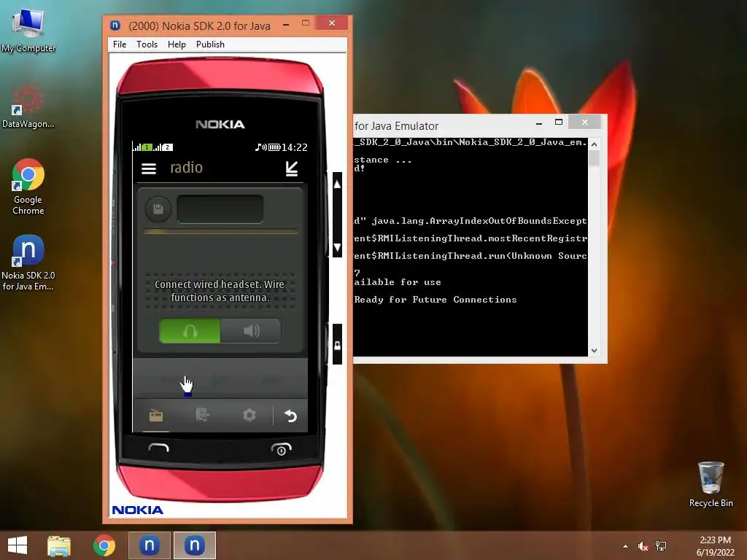
Task: Click the battery indicator in phone status bar
Action: 274,147
